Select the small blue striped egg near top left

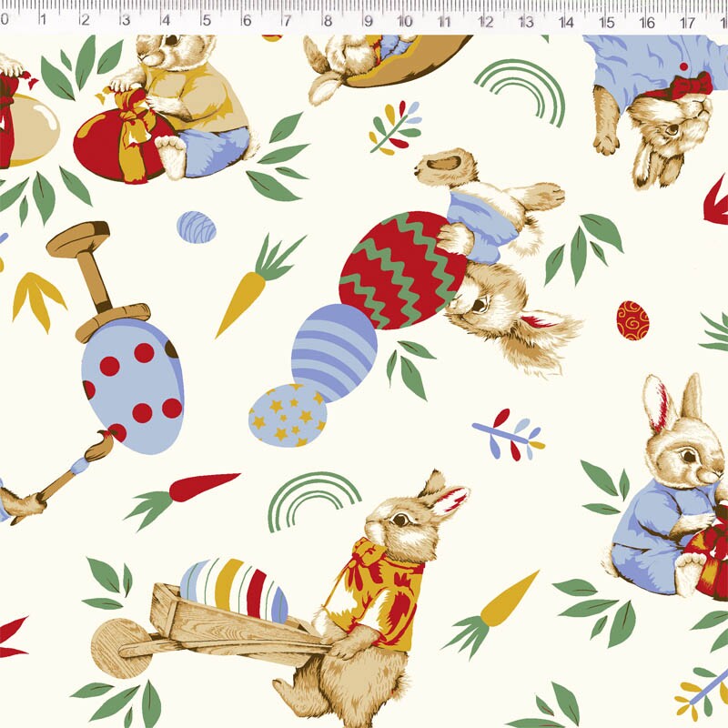click(196, 227)
